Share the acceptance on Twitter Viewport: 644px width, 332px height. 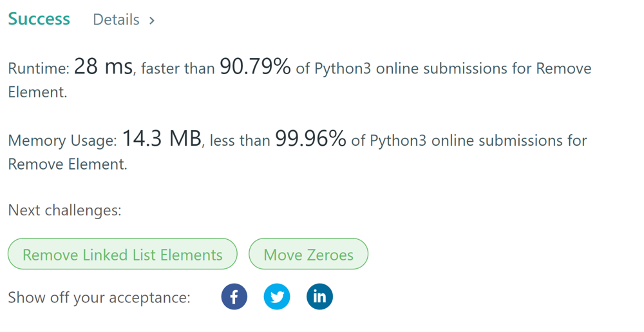point(277,297)
